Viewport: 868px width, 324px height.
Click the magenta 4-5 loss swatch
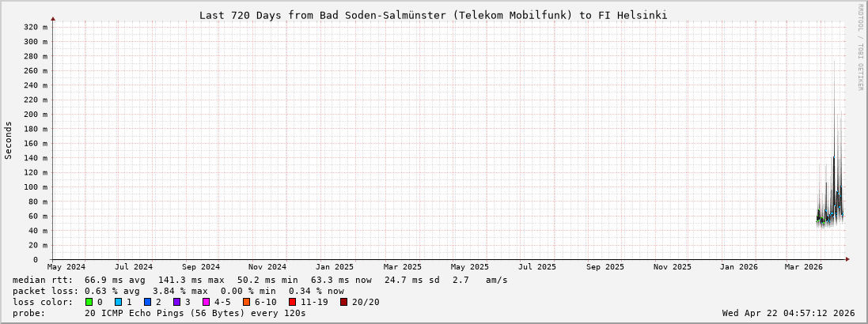[x=206, y=302]
